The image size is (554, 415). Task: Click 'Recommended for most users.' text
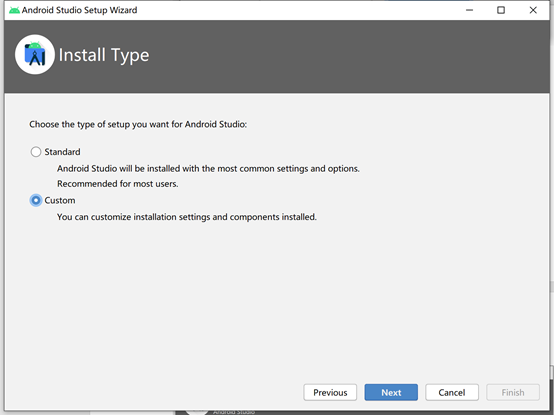click(x=118, y=184)
